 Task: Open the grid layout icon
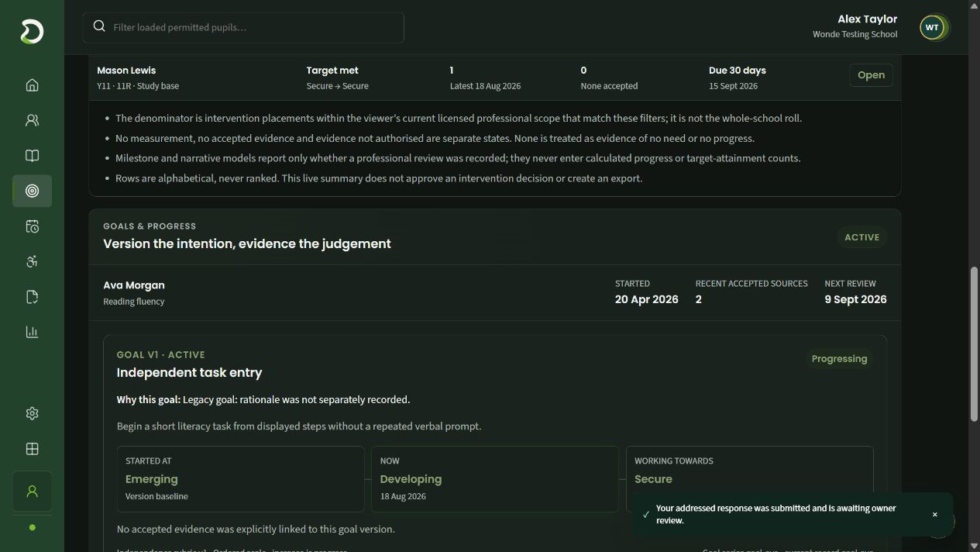32,449
